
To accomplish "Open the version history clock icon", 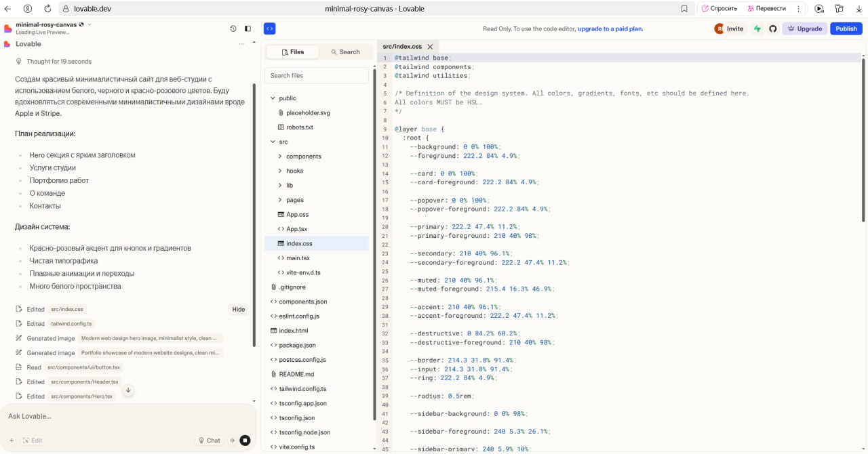I will 233,29.
